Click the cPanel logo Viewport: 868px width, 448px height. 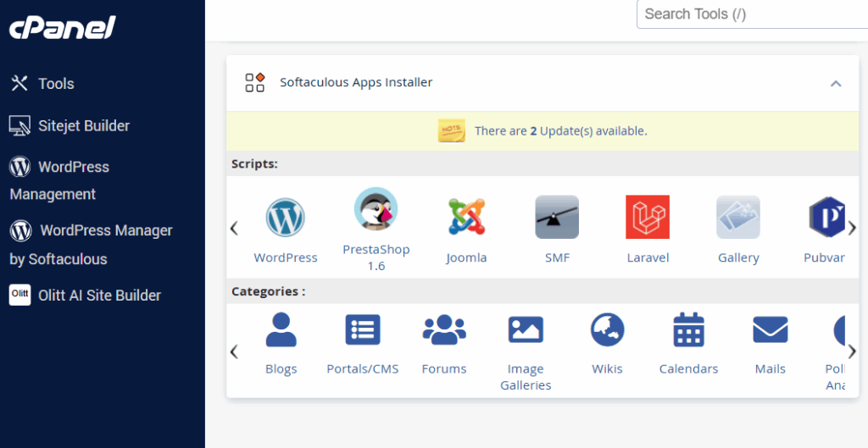click(x=62, y=27)
